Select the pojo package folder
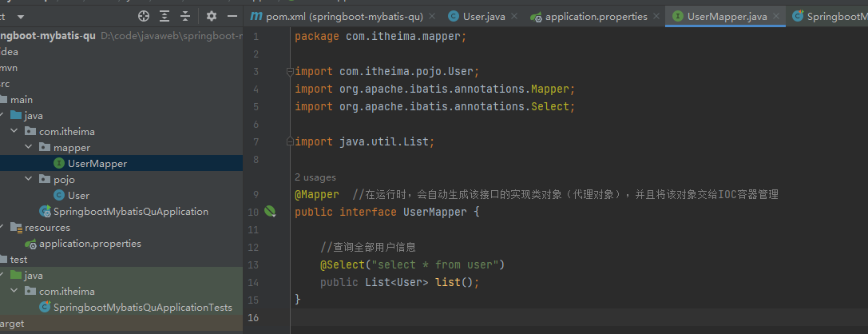 (x=64, y=180)
